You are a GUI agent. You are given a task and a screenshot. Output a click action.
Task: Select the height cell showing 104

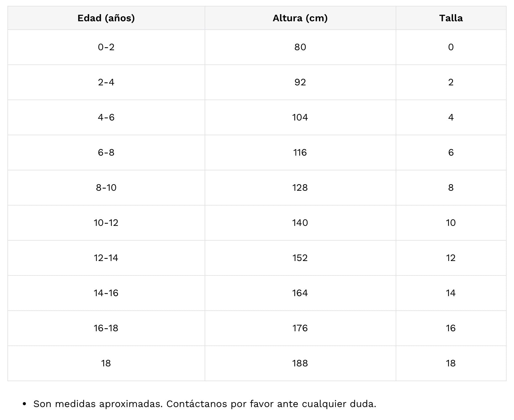point(300,117)
